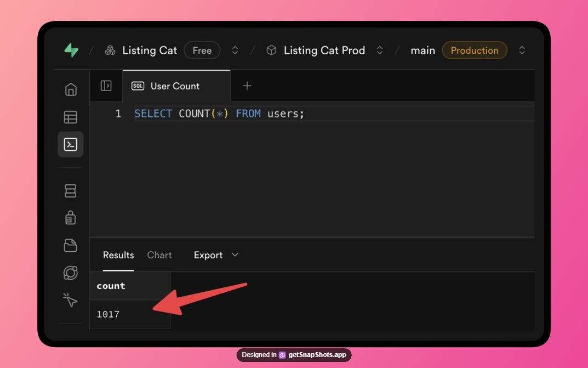The image size is (588, 368).
Task: Open the Edge Functions globe icon
Action: click(71, 273)
